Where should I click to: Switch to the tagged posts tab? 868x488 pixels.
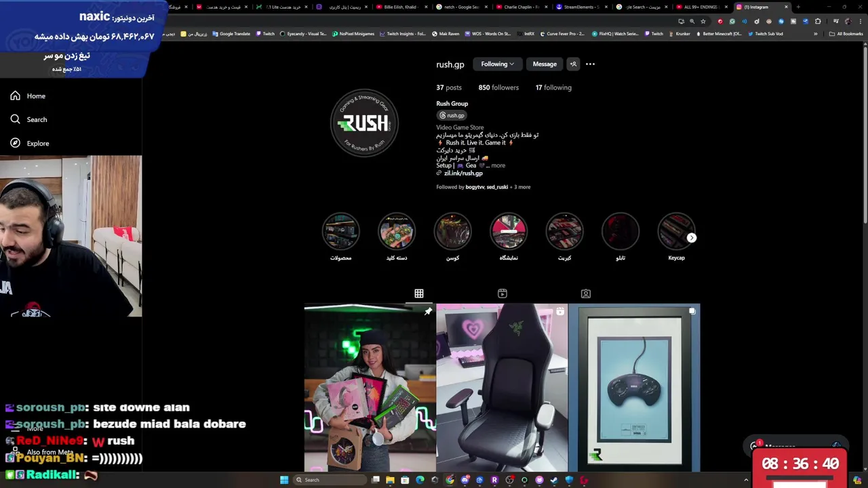(586, 293)
